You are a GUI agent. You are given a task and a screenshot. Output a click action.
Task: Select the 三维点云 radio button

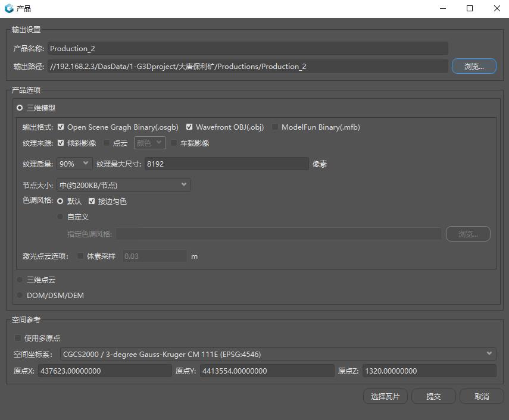point(20,280)
